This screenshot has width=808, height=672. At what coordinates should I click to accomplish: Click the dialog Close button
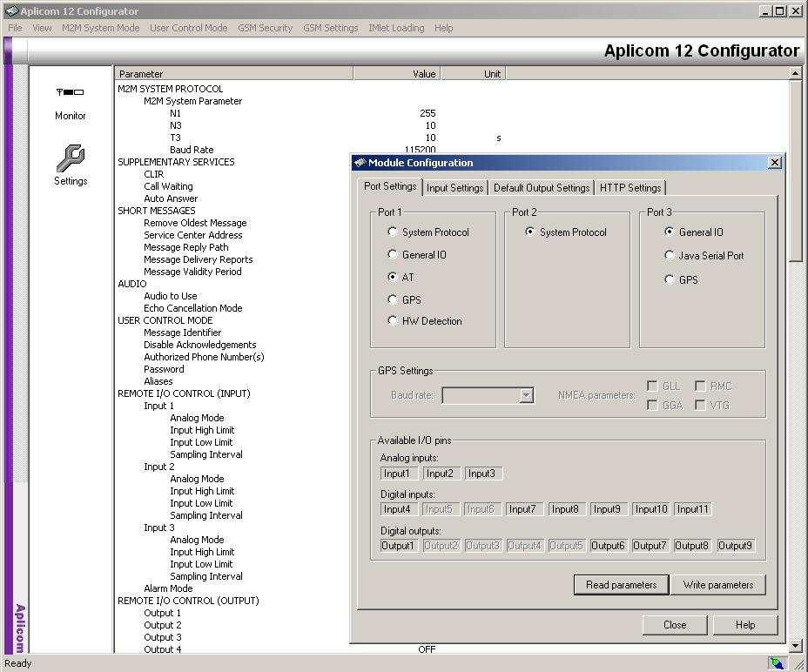pos(675,625)
